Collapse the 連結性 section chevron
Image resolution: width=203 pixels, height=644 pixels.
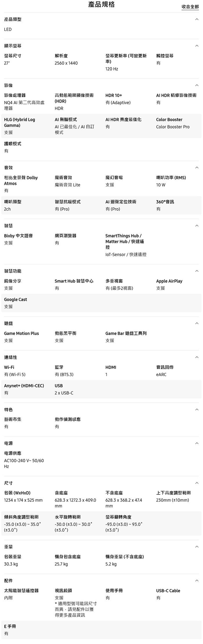click(x=197, y=357)
